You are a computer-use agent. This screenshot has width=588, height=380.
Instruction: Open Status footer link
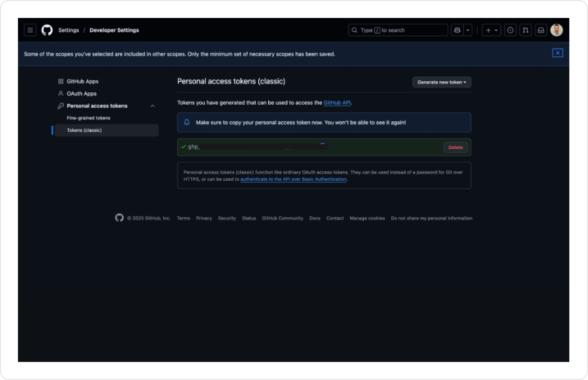coord(249,218)
